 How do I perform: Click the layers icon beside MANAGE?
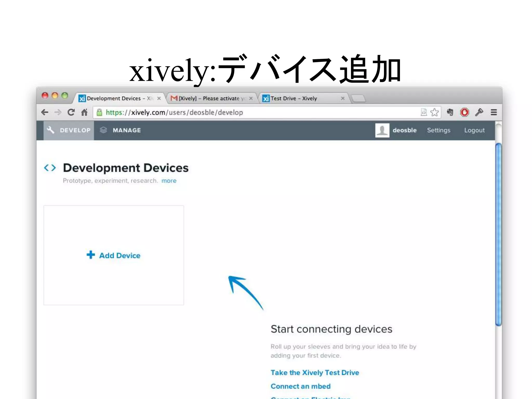103,130
